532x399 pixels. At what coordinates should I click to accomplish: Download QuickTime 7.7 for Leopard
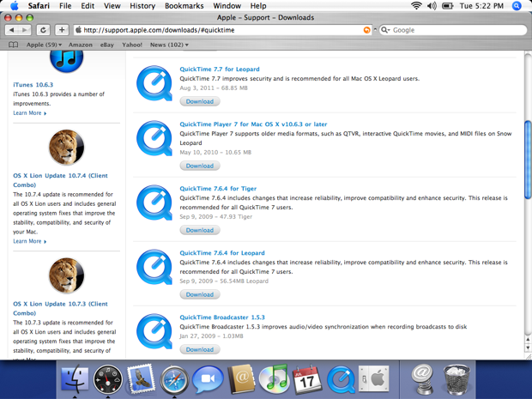point(200,101)
